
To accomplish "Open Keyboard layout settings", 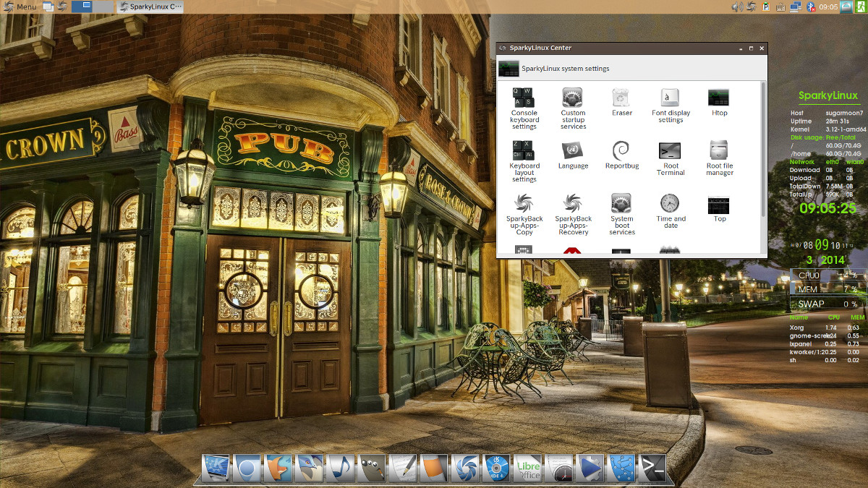I will pyautogui.click(x=524, y=161).
